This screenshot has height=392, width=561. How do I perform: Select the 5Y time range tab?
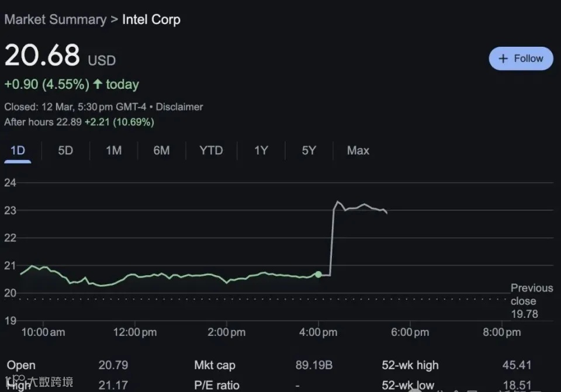point(309,151)
